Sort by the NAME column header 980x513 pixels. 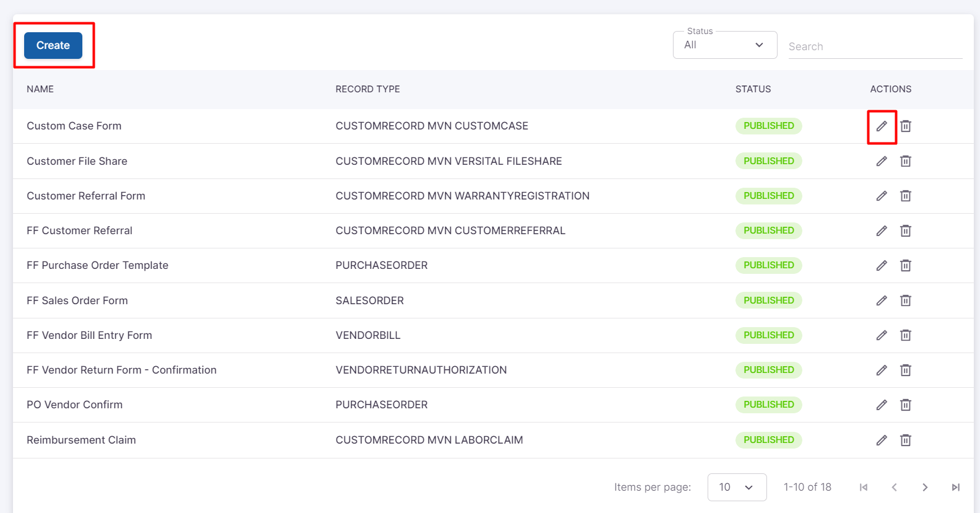tap(40, 89)
